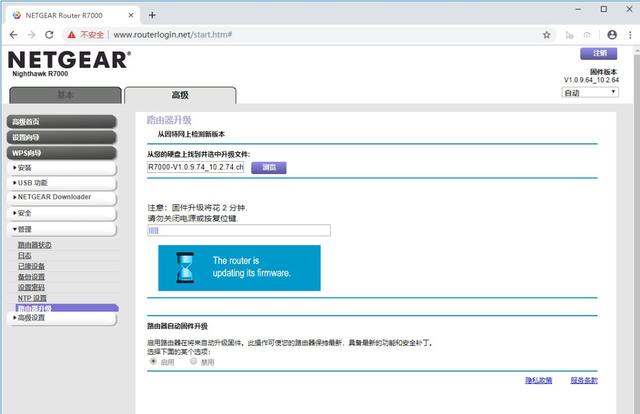Expand the 安装 sidebar section
The image size is (640, 414).
pos(62,168)
